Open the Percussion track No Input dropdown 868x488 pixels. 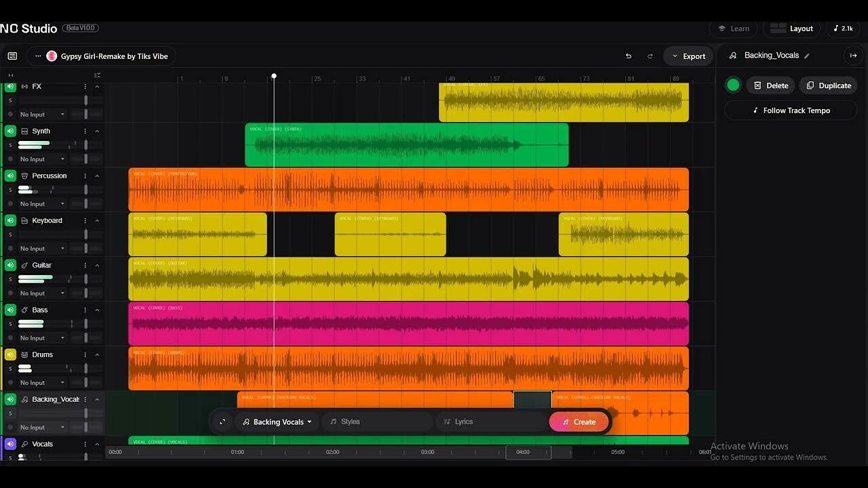(x=42, y=204)
